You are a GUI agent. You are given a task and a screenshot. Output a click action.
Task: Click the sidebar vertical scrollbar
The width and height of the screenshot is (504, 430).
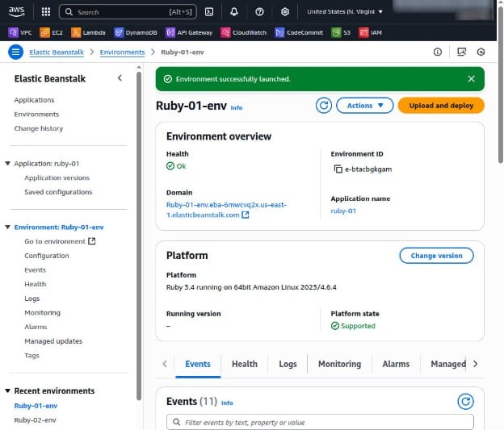click(139, 236)
